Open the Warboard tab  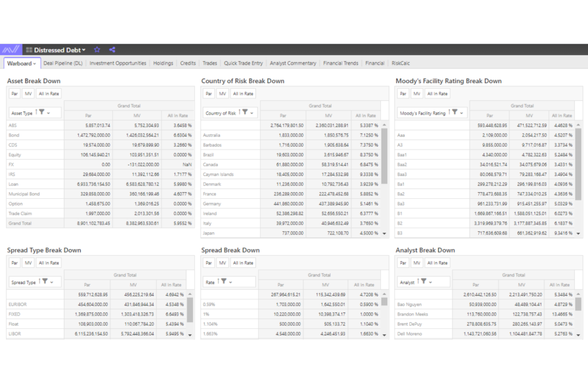point(21,63)
